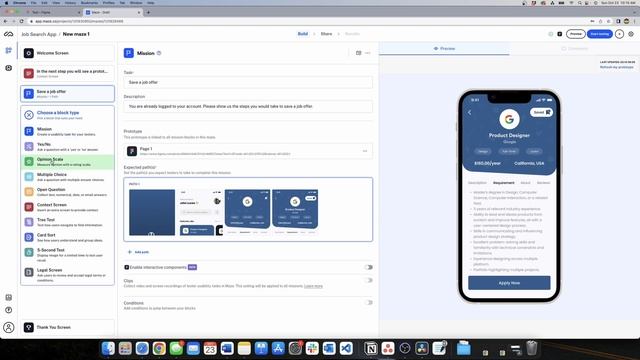Open Google Chrome from the Dock
This screenshot has width=640, height=360.
[159, 348]
